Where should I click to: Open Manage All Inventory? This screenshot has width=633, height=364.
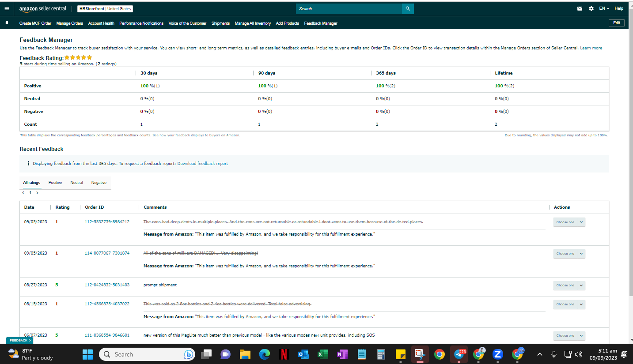pyautogui.click(x=253, y=23)
